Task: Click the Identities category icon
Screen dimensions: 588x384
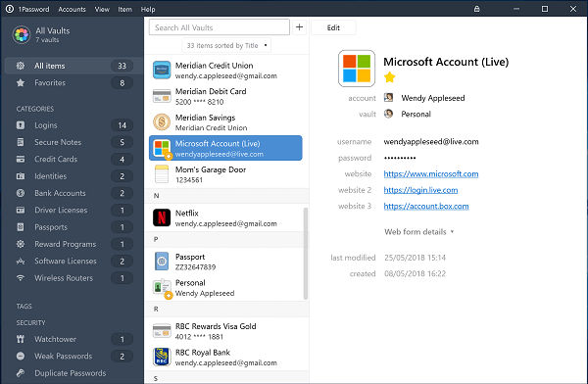Action: [21, 176]
